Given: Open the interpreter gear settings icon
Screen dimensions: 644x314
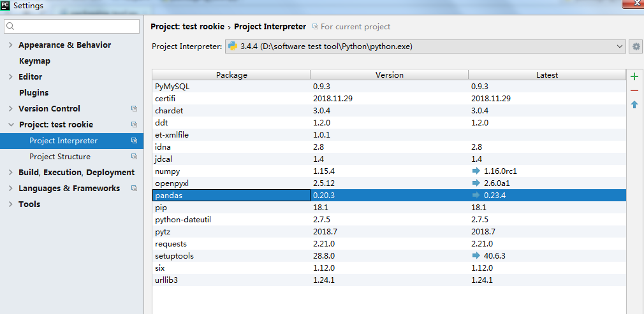Looking at the screenshot, I should coord(635,46).
